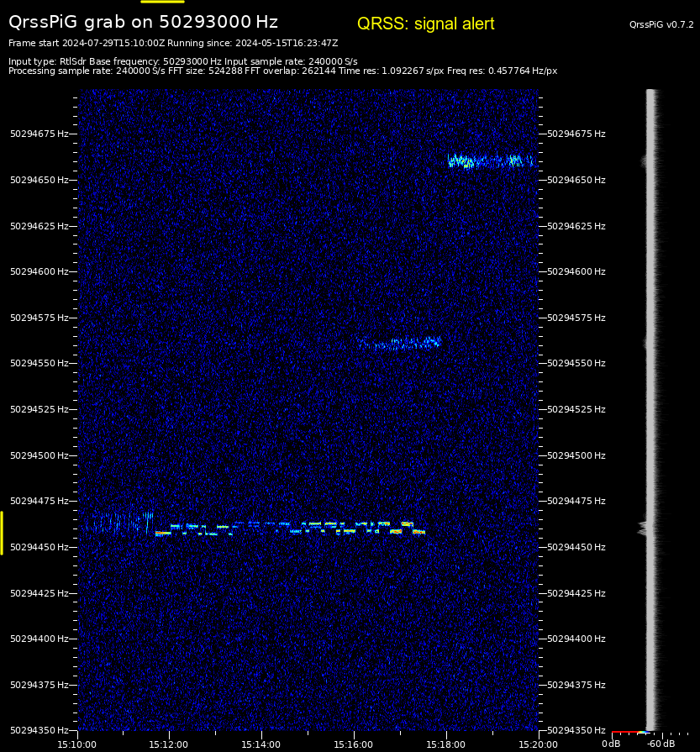700x752 pixels.
Task: Click the "Processing sample rate: 240000 S/s" line
Action: coord(282,71)
